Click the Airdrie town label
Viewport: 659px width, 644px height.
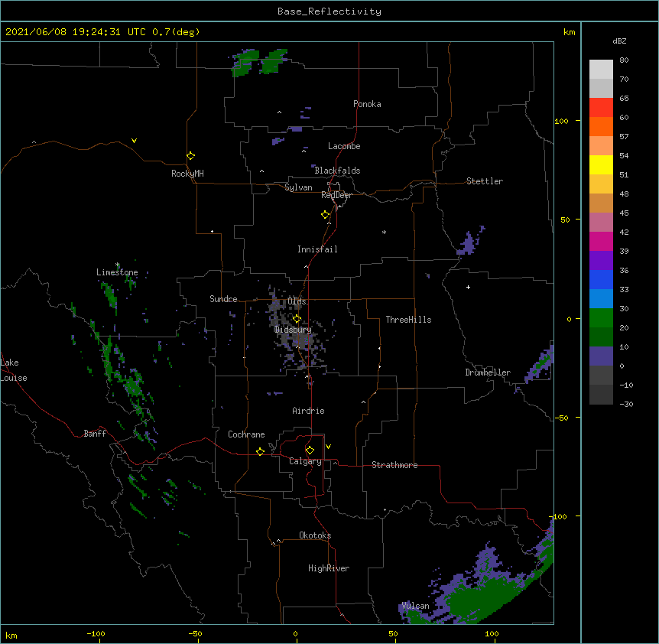pyautogui.click(x=309, y=411)
